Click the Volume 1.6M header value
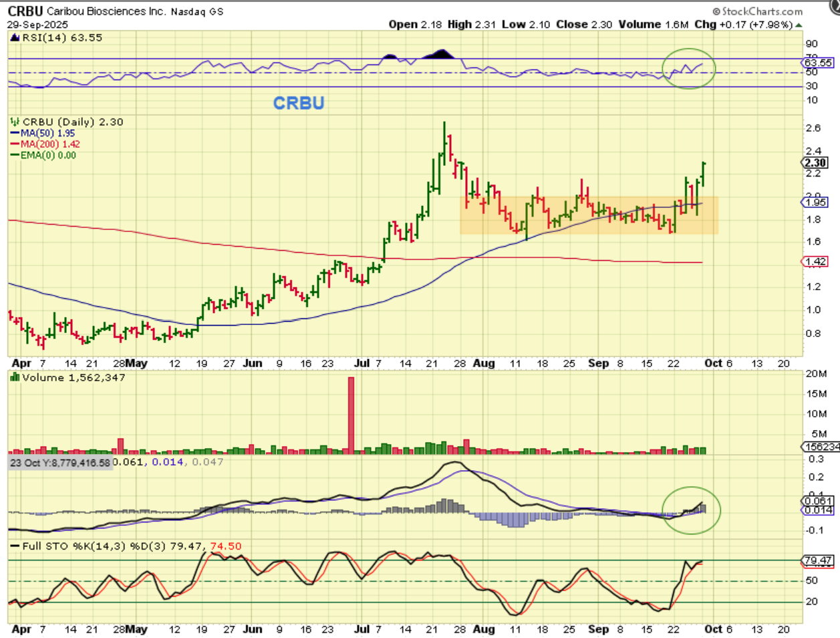The image size is (840, 638). 654,24
